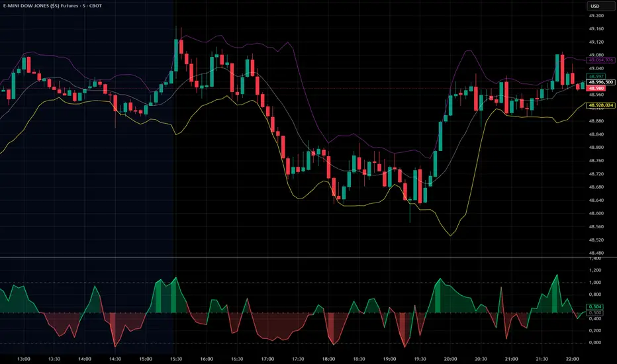
Task: Click the red 48.980 price label
Action: pos(596,89)
